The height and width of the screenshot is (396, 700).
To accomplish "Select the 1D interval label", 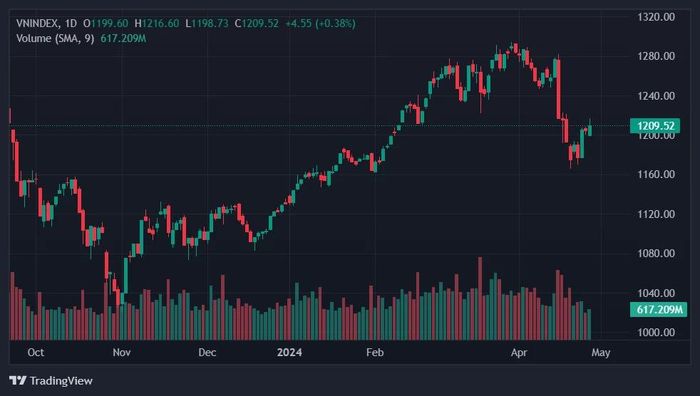I will pyautogui.click(x=71, y=23).
